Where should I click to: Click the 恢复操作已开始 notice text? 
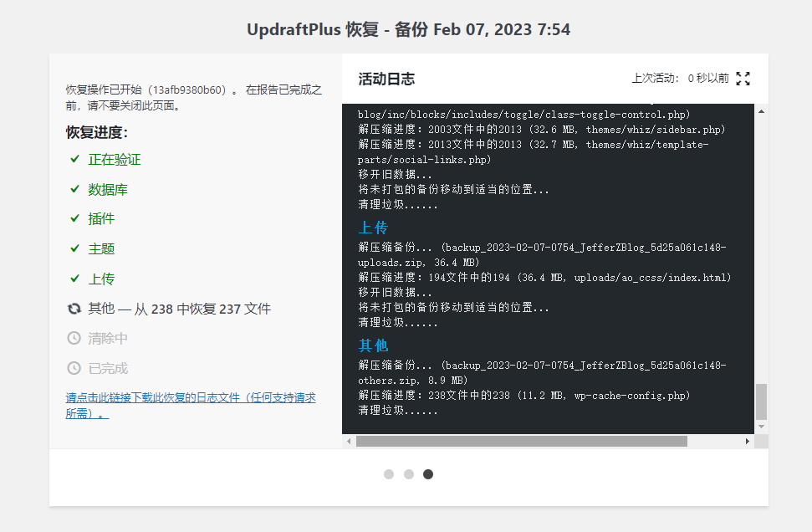tap(194, 97)
